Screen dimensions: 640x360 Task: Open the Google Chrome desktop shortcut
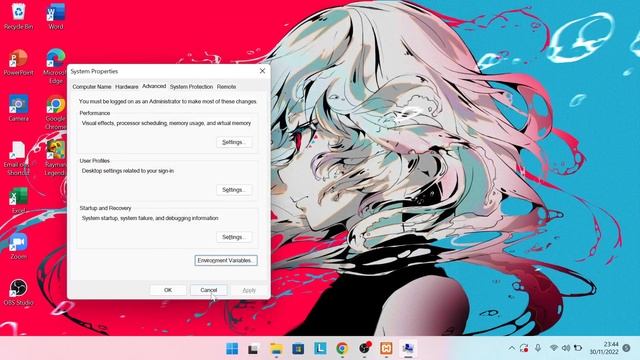56,112
